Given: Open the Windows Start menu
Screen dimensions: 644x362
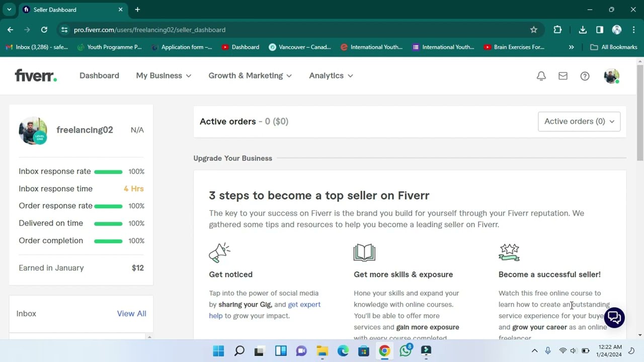Looking at the screenshot, I should tap(218, 351).
